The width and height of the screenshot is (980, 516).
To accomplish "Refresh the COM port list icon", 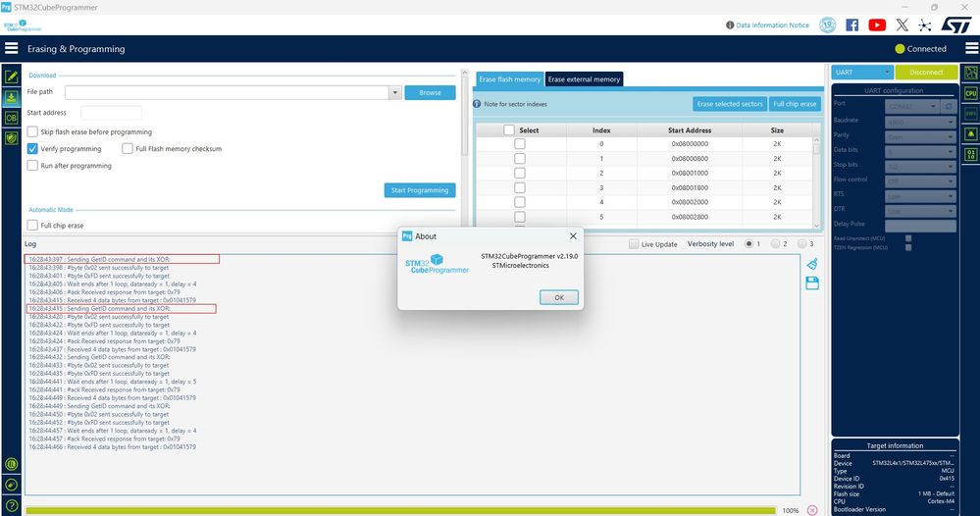I will coord(949,106).
